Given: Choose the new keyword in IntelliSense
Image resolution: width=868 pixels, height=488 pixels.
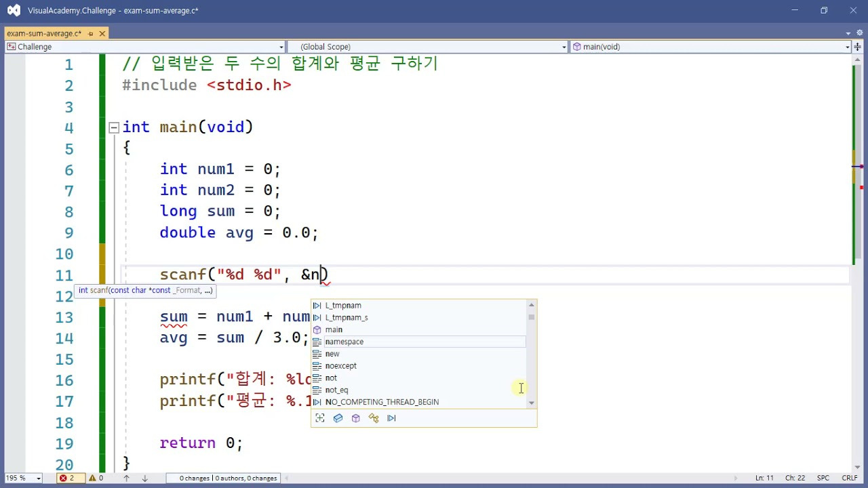Looking at the screenshot, I should tap(332, 354).
